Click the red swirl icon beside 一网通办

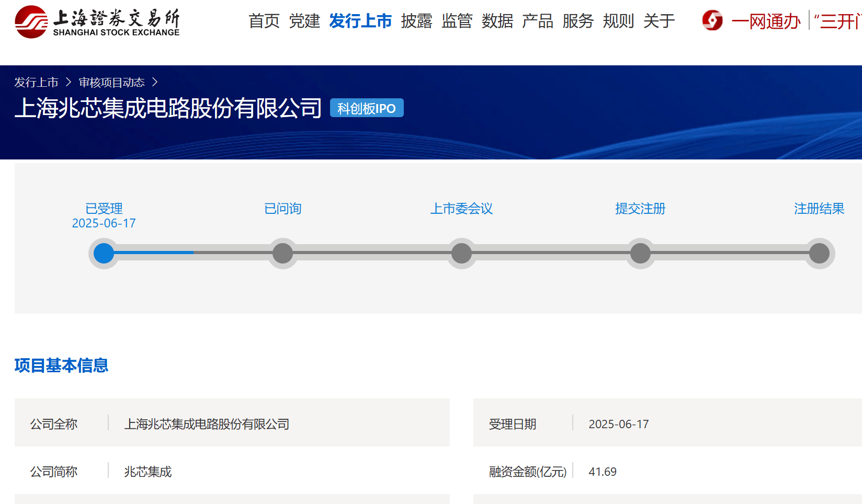point(712,20)
